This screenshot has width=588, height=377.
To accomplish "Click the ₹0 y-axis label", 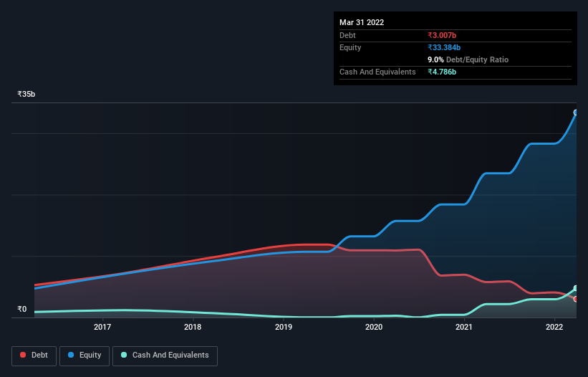I will click(x=22, y=309).
